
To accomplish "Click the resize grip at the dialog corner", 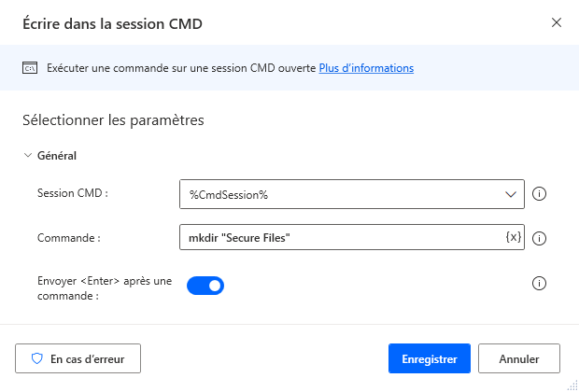I will pos(572,385).
